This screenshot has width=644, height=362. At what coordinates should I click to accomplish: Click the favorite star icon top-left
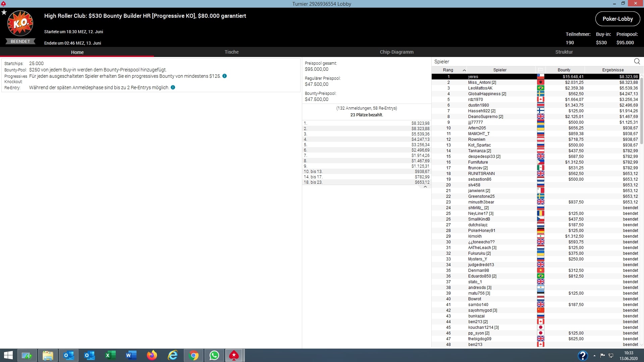coord(4,12)
